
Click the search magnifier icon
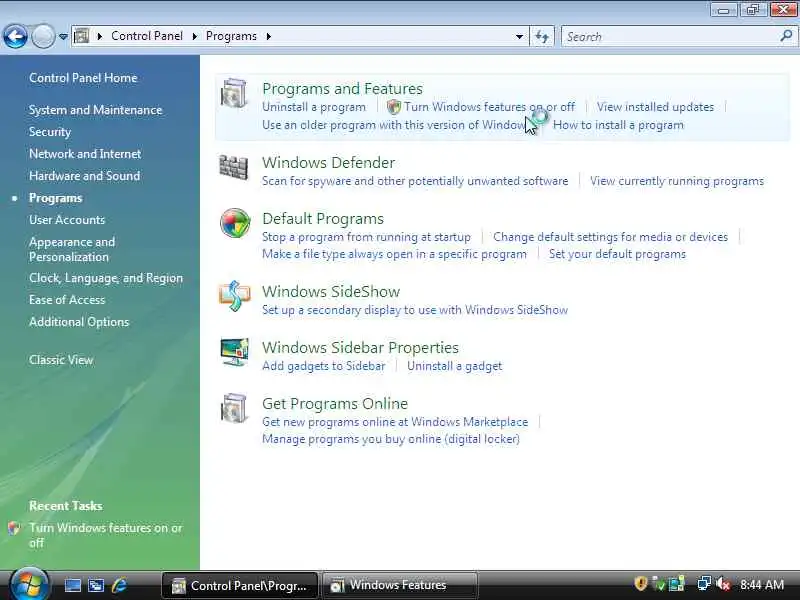click(x=786, y=36)
